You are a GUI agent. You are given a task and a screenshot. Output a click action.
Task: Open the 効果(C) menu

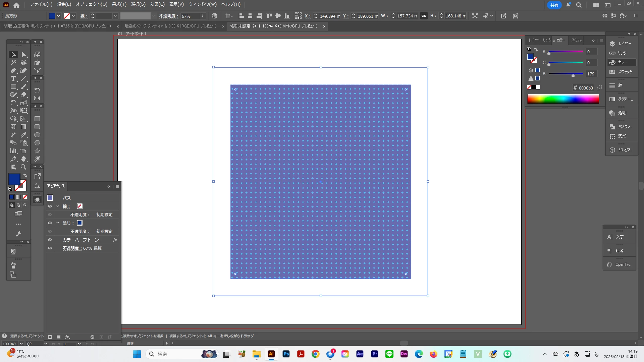click(157, 4)
